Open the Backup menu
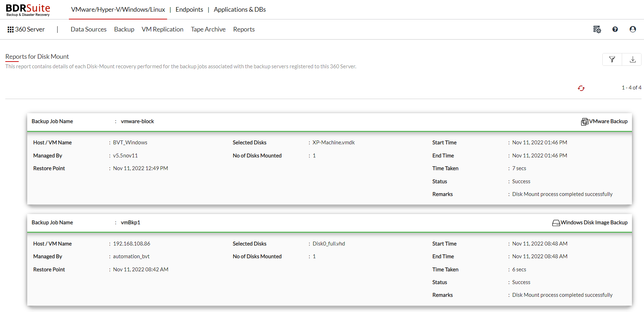The width and height of the screenshot is (644, 312). [x=124, y=29]
